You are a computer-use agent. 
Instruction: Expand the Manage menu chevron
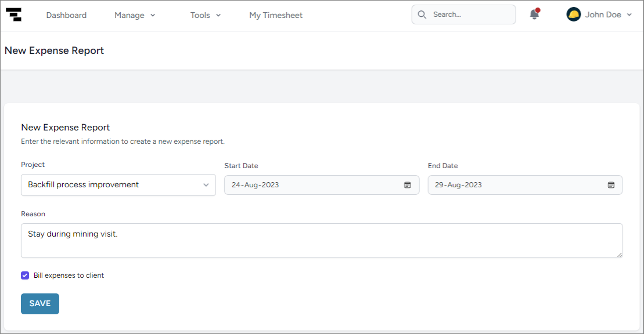coord(153,16)
